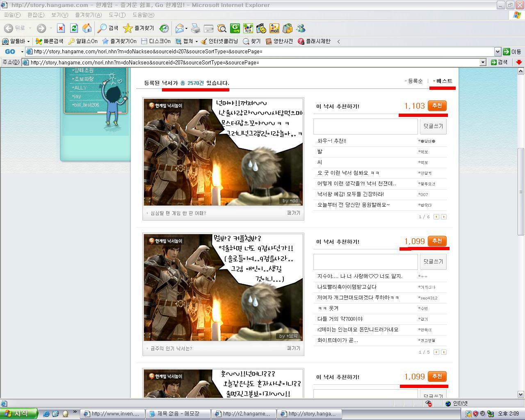The height and width of the screenshot is (420, 525).
Task: Click the comment input field of first doodle
Action: [365, 126]
